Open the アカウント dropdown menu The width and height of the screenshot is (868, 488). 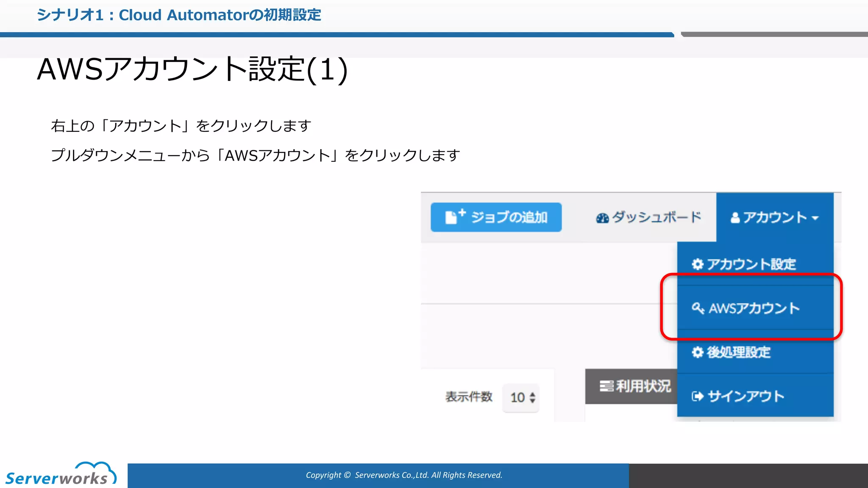tap(775, 217)
